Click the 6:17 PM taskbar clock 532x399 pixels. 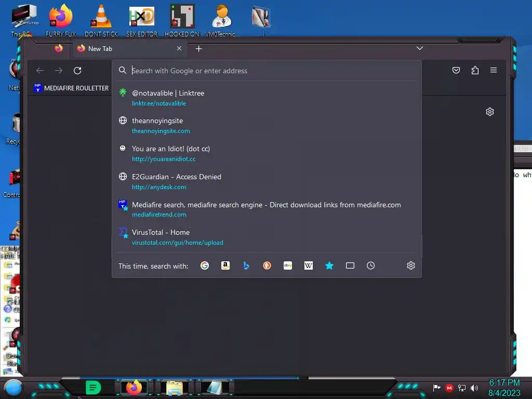pyautogui.click(x=504, y=382)
